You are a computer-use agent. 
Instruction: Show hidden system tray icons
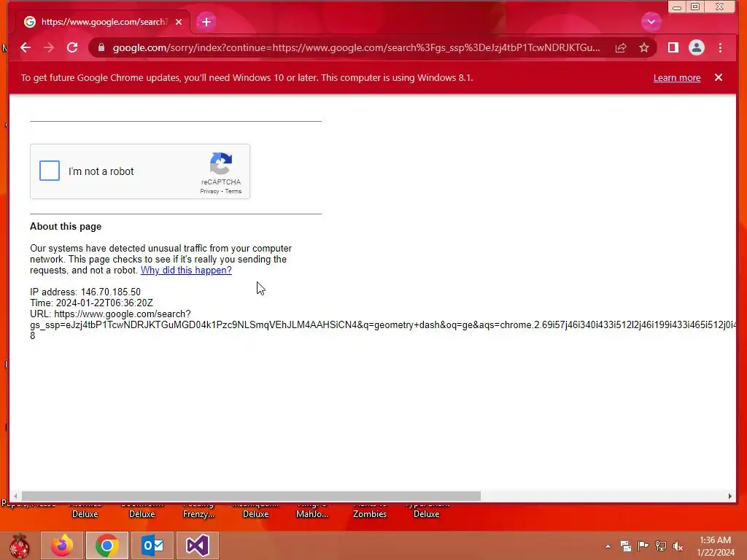608,546
